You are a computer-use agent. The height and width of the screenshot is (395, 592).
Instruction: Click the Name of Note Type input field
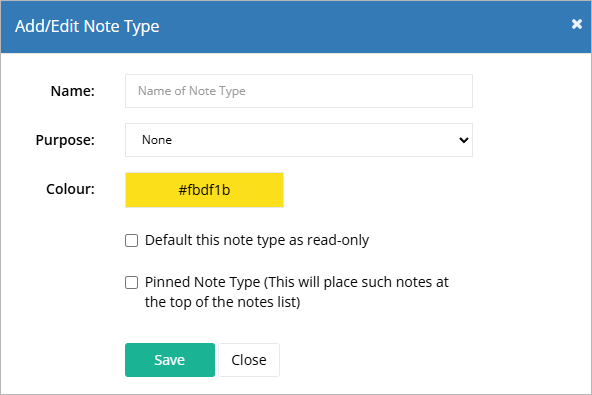coord(299,91)
